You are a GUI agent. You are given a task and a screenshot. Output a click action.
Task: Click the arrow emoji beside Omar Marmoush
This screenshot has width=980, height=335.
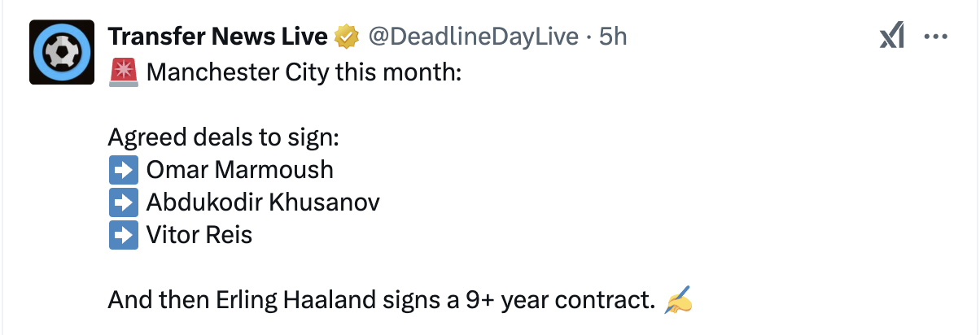[124, 170]
